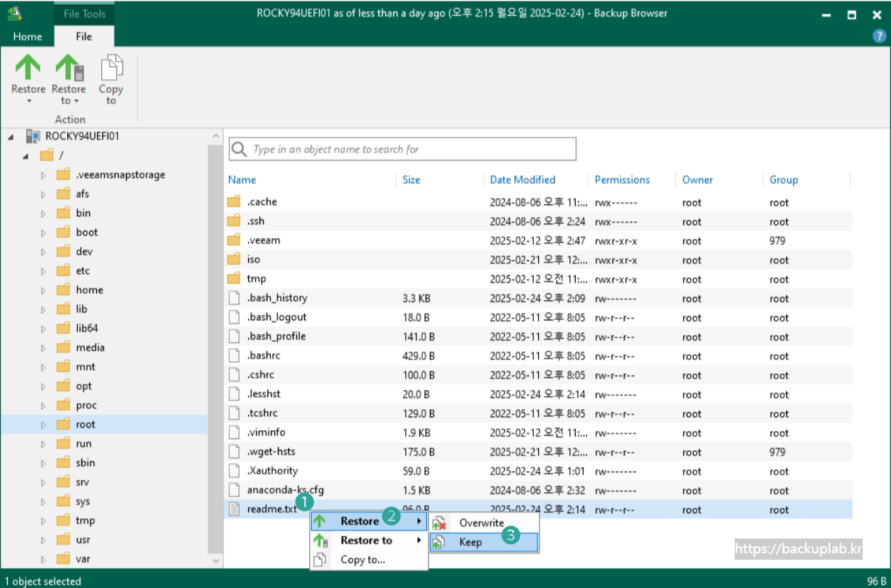
Task: Click the ROCKY94UEFI01 computer icon
Action: coord(33,136)
